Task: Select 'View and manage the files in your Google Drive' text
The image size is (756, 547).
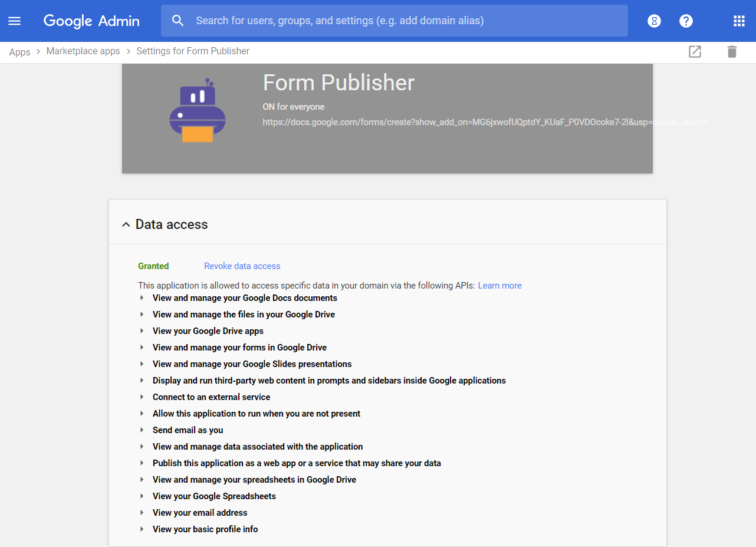Action: click(244, 315)
